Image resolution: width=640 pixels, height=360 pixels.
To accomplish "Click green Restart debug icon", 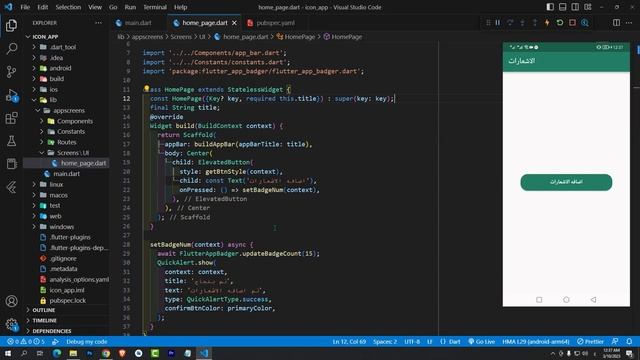I will point(560,23).
